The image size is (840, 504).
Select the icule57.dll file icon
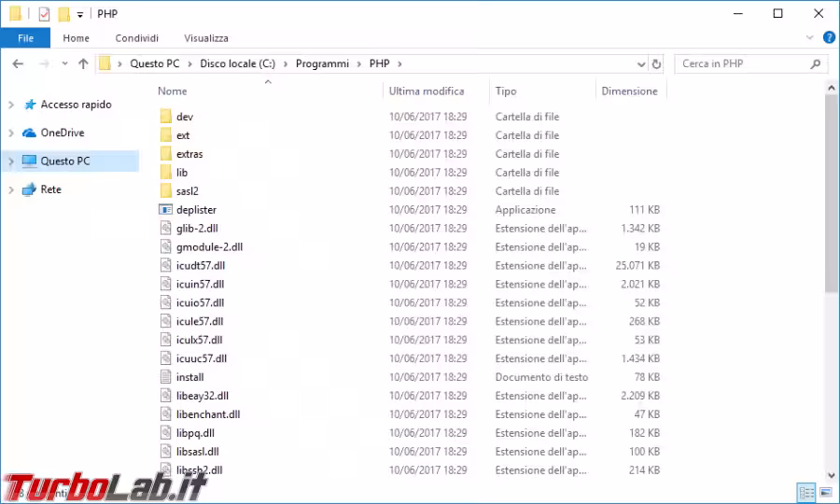click(166, 321)
